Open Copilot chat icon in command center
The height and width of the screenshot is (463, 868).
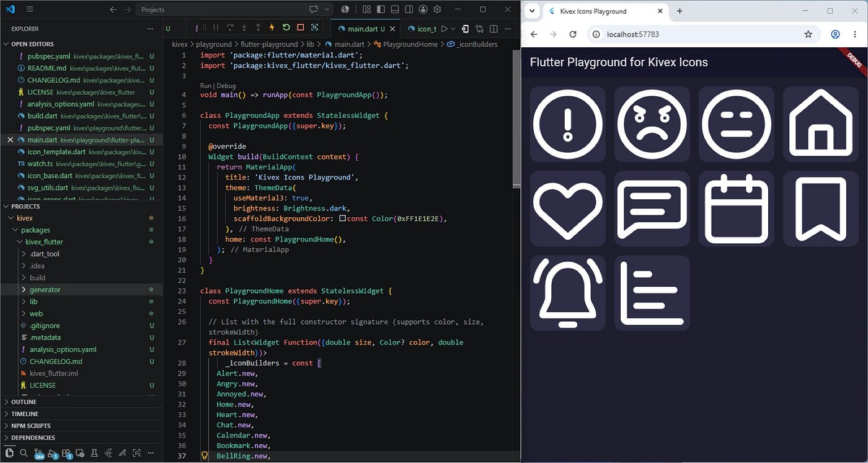click(x=314, y=9)
